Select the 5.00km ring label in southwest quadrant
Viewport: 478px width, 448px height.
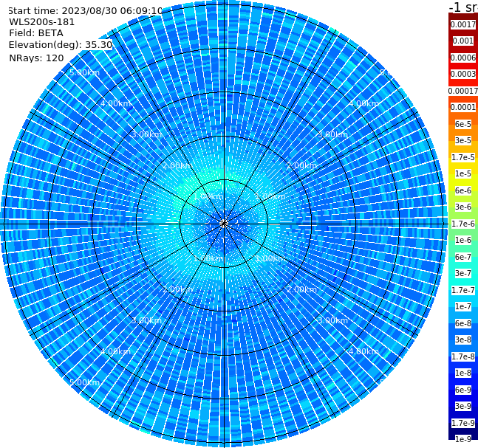[84, 382]
